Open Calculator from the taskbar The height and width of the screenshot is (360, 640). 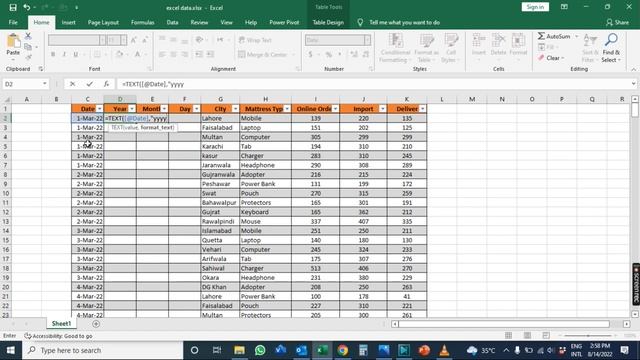pyautogui.click(x=363, y=350)
